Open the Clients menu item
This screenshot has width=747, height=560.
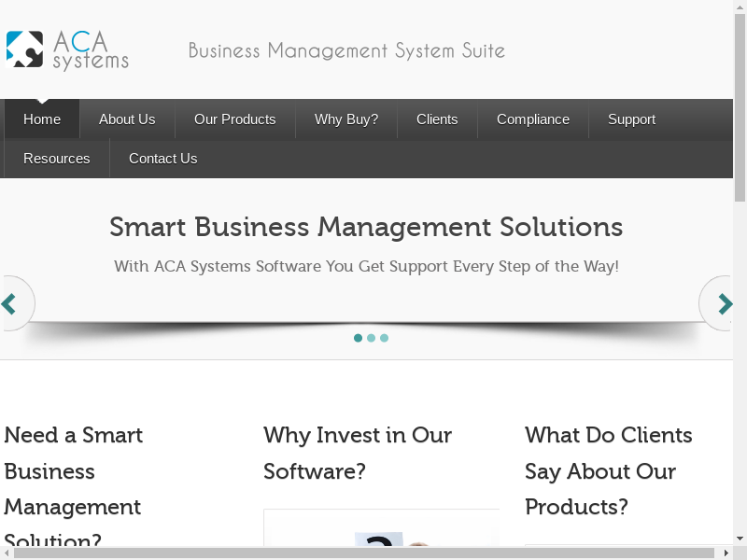437,119
